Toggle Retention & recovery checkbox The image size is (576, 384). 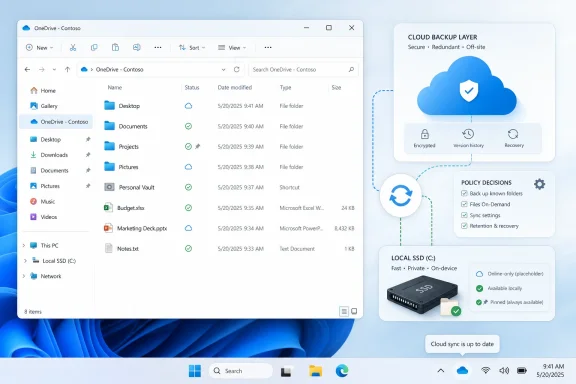pos(464,226)
